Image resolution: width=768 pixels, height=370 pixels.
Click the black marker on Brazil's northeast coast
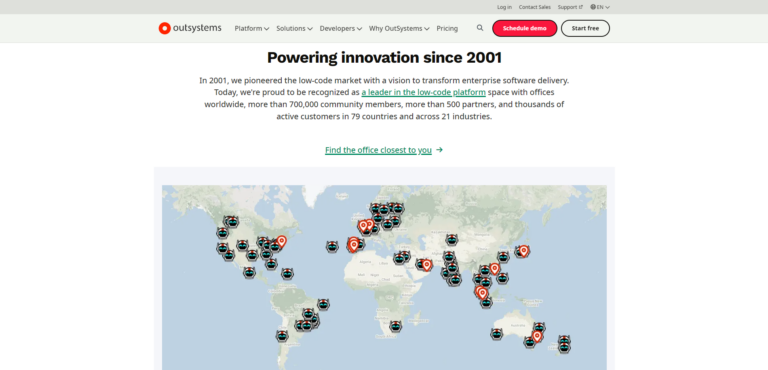(x=323, y=305)
